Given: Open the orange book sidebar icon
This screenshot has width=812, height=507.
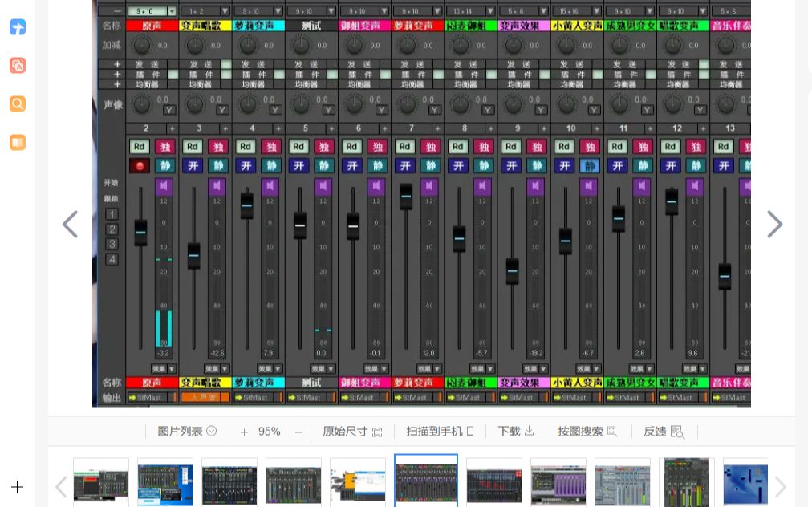Looking at the screenshot, I should 18,142.
